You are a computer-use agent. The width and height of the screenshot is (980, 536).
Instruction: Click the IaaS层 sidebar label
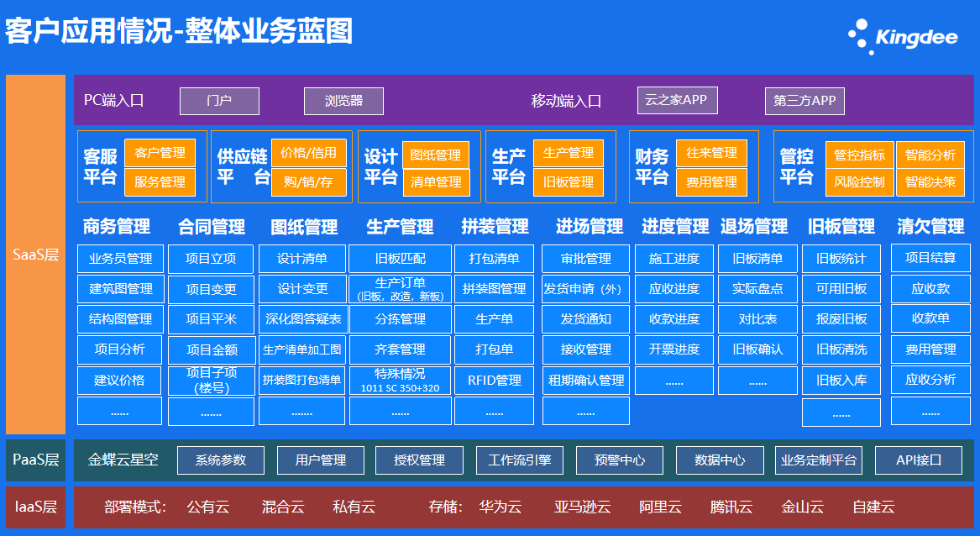click(35, 507)
